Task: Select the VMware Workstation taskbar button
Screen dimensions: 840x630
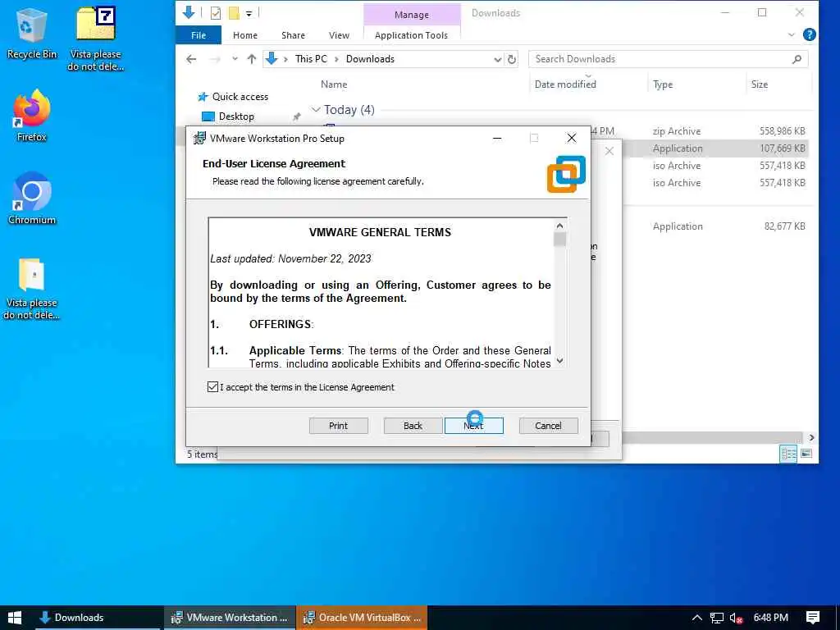Action: pyautogui.click(x=230, y=618)
